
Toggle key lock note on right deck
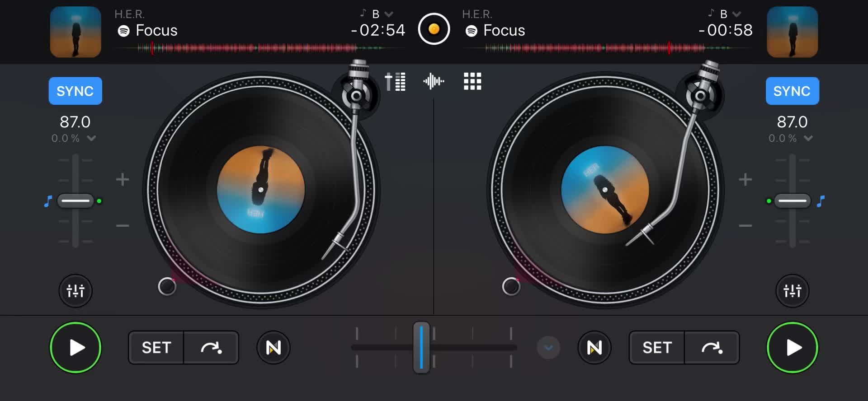point(821,201)
